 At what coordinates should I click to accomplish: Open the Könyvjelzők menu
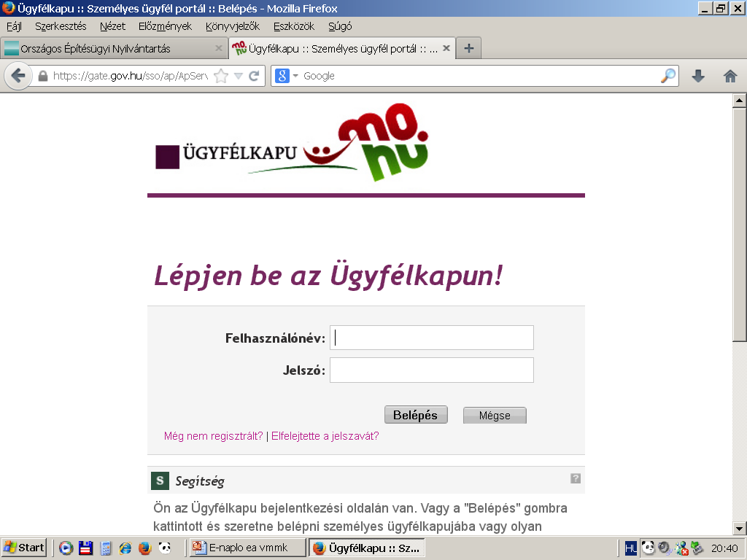(x=233, y=26)
